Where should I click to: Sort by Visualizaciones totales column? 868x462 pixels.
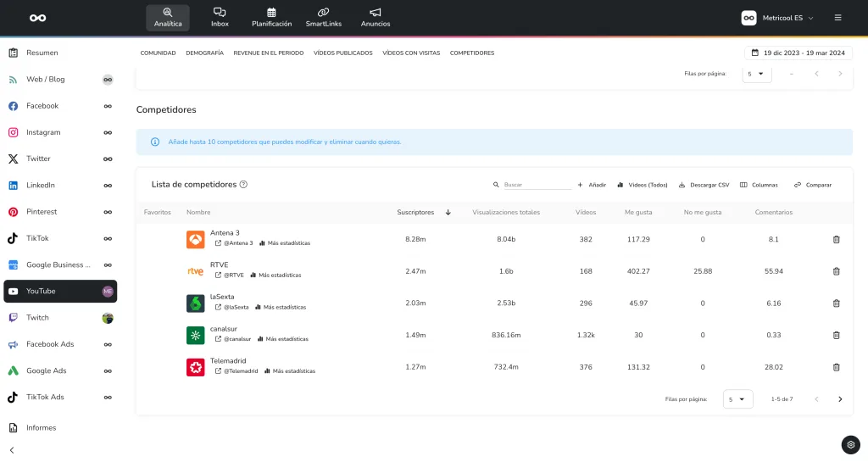(506, 213)
